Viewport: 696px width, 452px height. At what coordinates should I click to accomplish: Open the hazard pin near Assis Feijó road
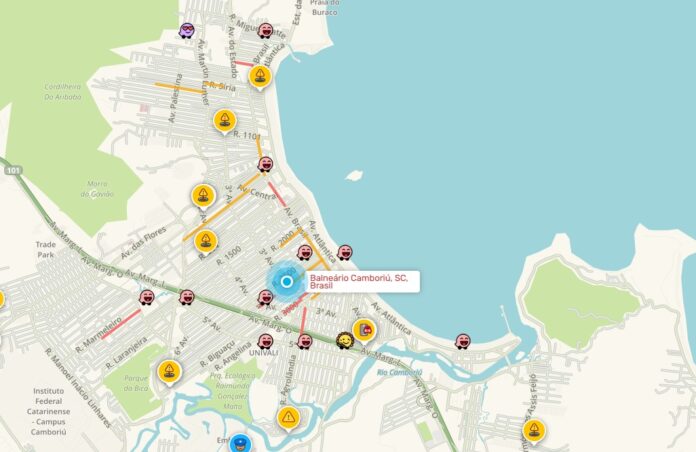(x=534, y=432)
